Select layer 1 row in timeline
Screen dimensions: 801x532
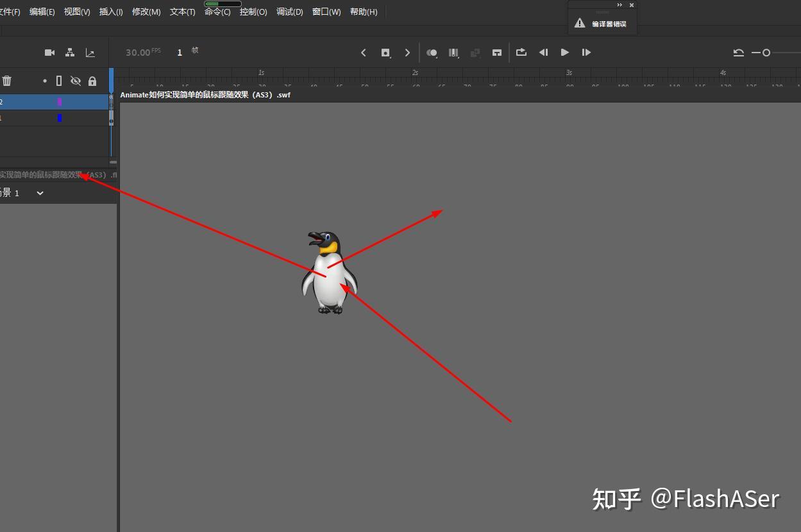(55, 118)
